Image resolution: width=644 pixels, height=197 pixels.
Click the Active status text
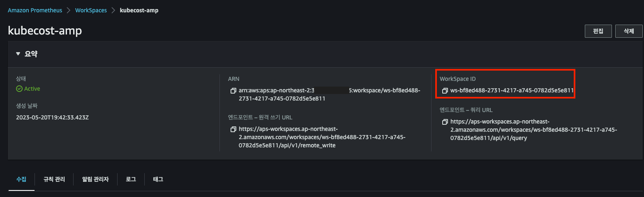[x=32, y=89]
